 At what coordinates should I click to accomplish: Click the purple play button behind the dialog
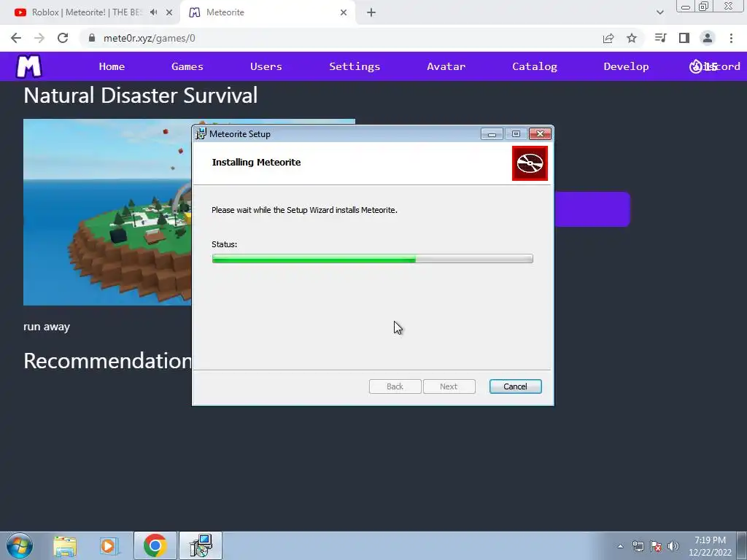click(592, 209)
